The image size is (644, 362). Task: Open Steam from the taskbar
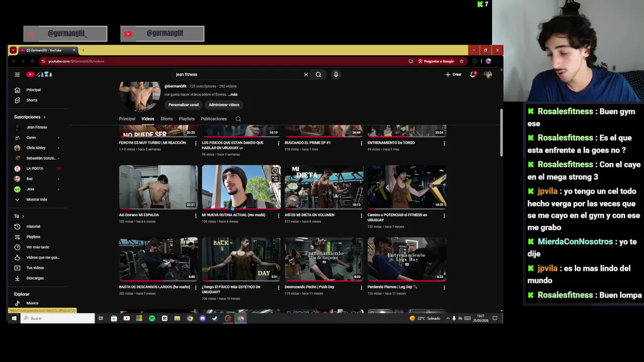(x=215, y=318)
